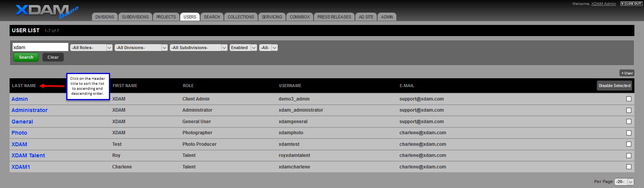
Task: Open the Press Releases tab
Action: click(334, 17)
